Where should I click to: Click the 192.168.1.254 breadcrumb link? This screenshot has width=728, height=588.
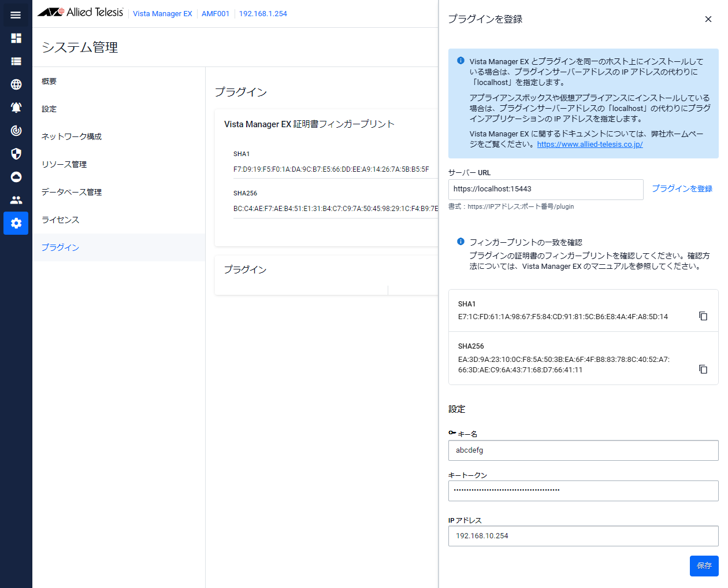[263, 14]
